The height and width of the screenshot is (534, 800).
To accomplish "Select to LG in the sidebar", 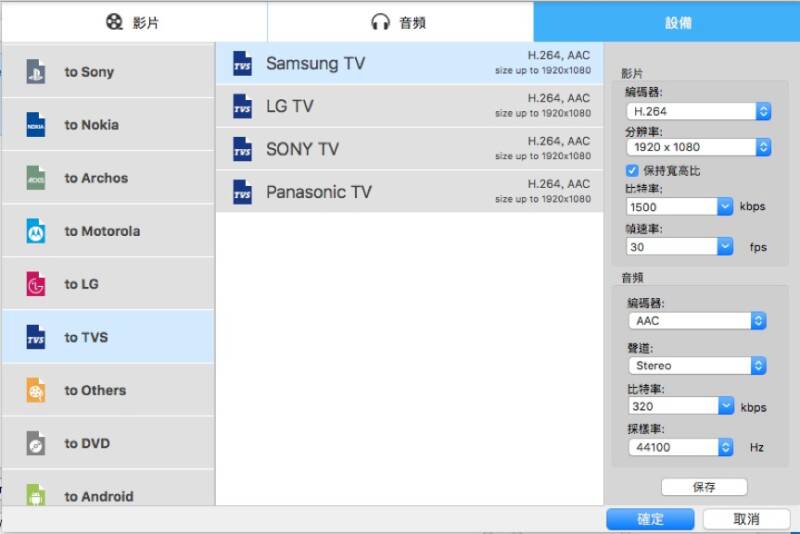I will [x=108, y=284].
